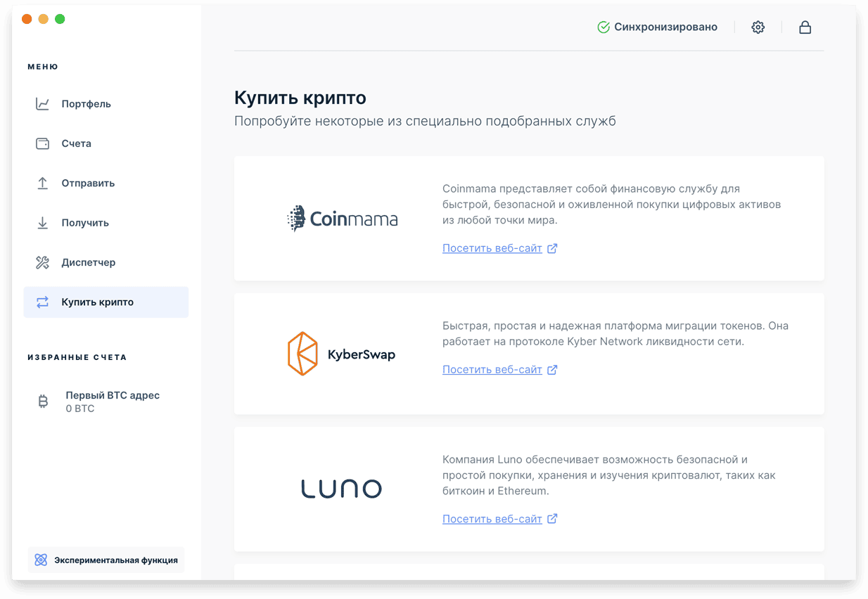Open settings via the gear icon
Viewport: 868px width, 599px height.
[758, 27]
